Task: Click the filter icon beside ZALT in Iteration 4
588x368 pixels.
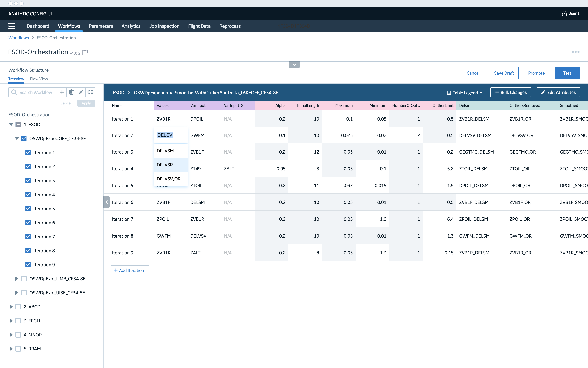Action: [250, 169]
